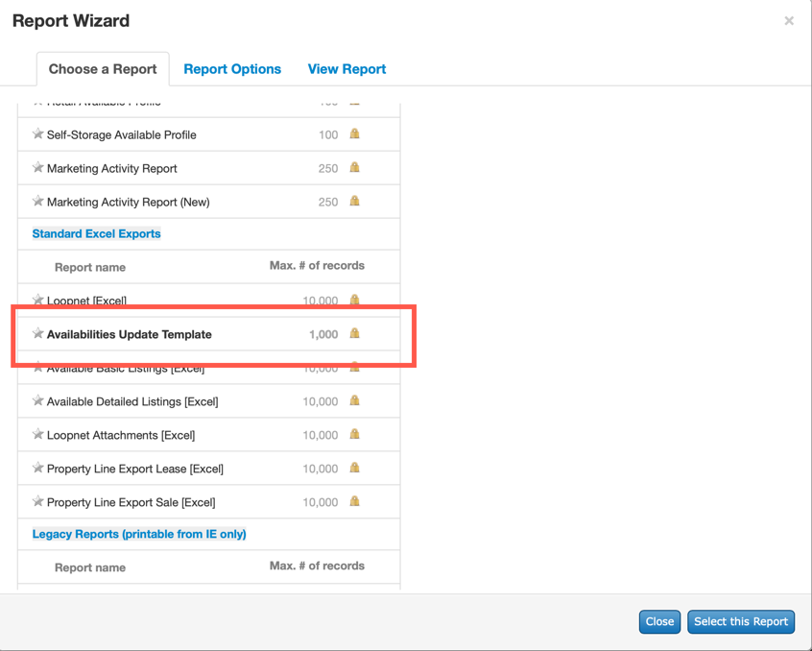Select the Available Detailed Listings [Excel] report

pyautogui.click(x=132, y=401)
